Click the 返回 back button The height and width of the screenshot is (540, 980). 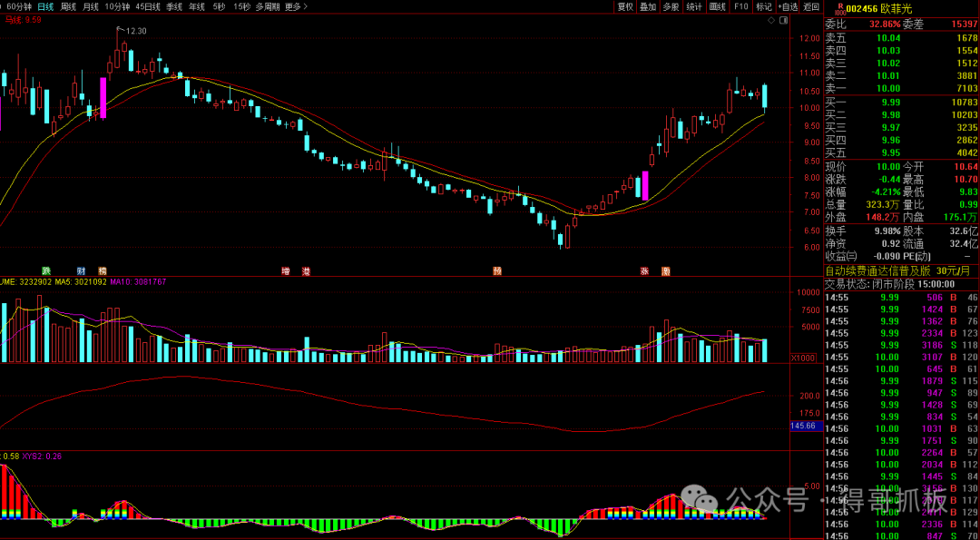tap(811, 7)
